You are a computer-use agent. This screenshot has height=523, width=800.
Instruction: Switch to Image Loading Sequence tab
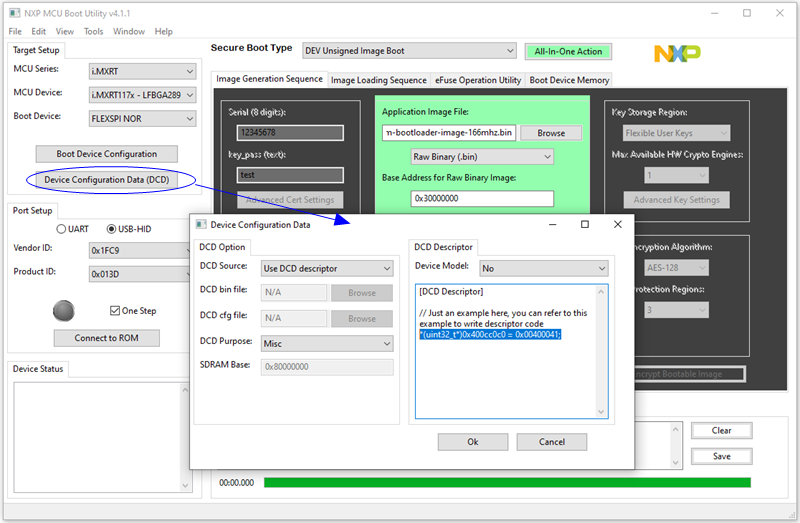point(379,80)
